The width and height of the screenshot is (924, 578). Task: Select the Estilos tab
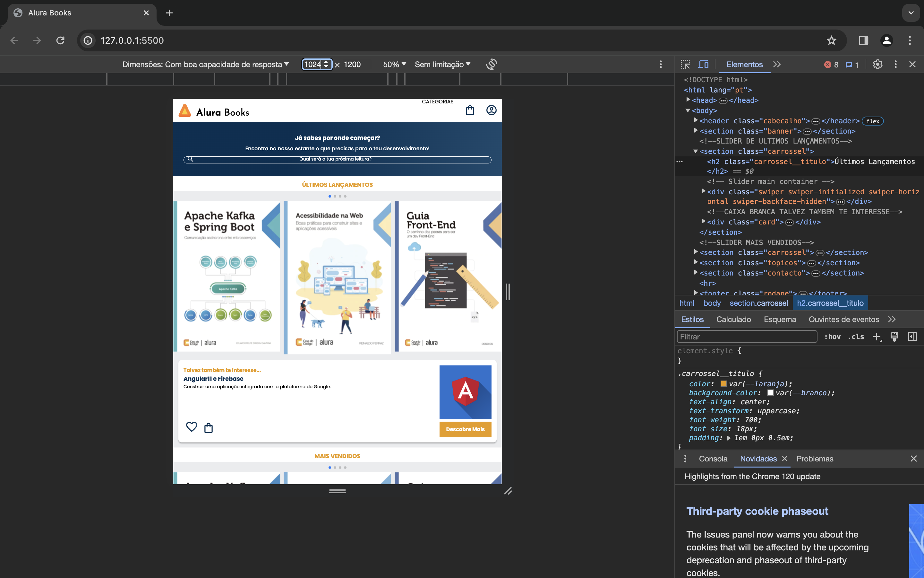(692, 319)
